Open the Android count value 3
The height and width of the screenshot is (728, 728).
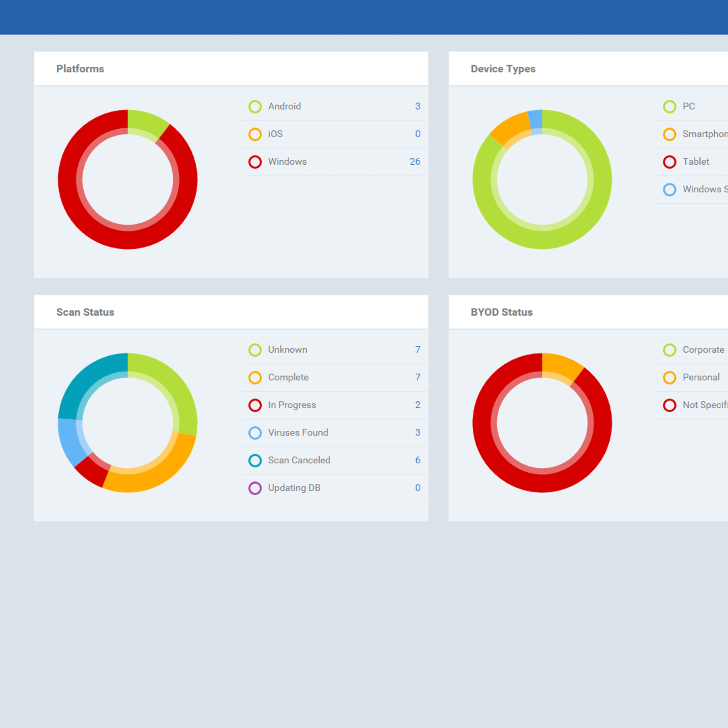[x=417, y=106]
